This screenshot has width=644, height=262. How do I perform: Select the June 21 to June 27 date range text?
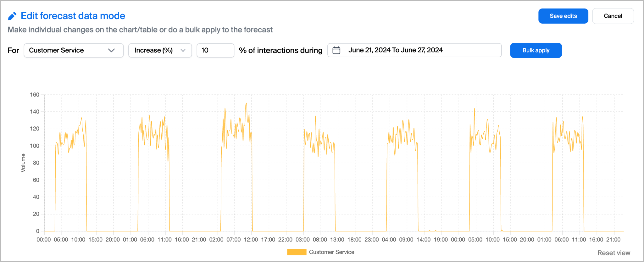tap(395, 50)
